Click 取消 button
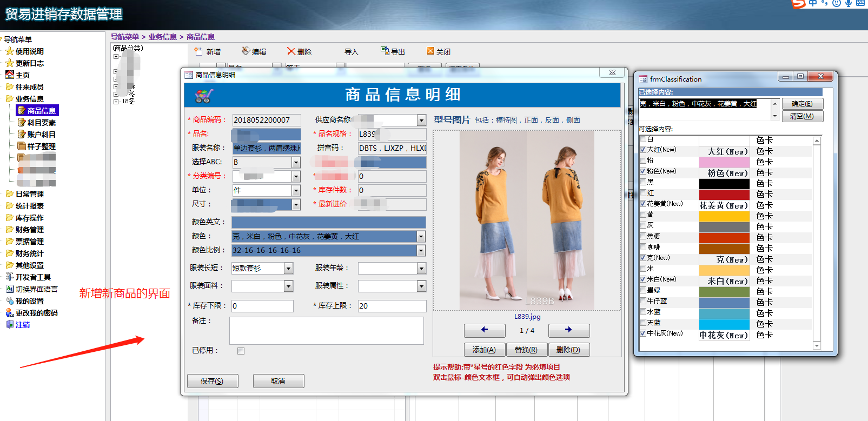Image resolution: width=868 pixels, height=421 pixels. point(279,381)
